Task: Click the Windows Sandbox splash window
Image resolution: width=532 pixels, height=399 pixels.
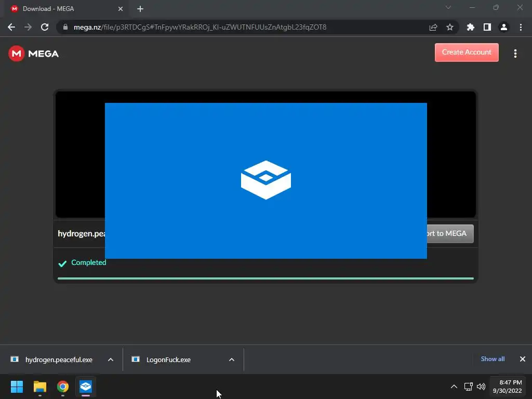Action: pos(265,180)
